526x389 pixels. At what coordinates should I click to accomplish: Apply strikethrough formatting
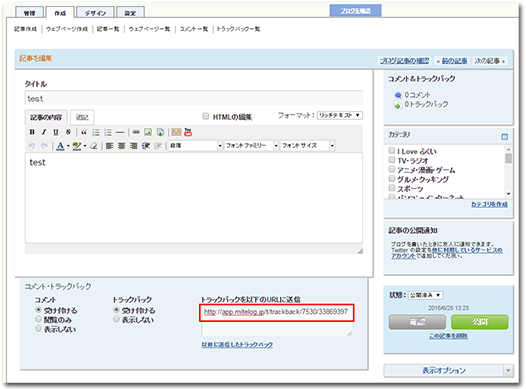point(68,132)
